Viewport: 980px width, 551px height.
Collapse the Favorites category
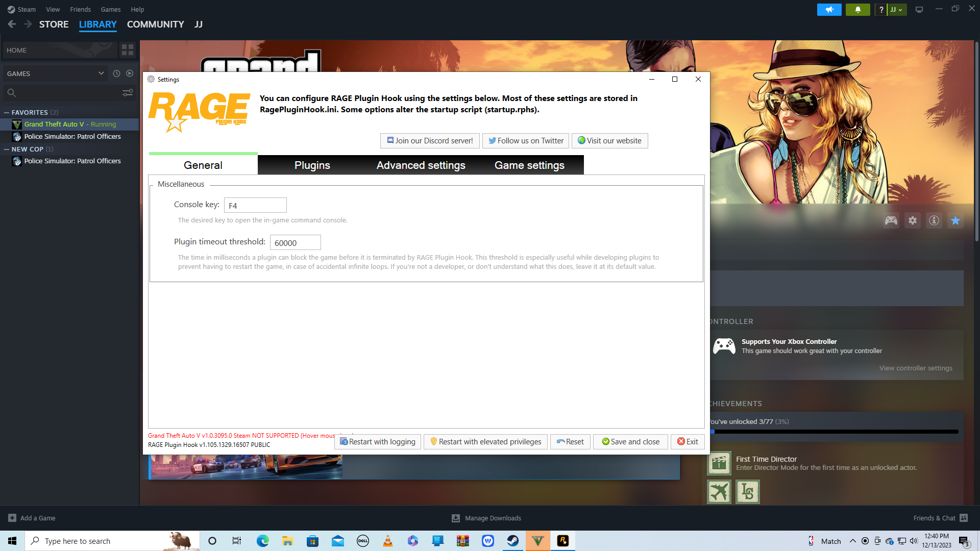7,112
